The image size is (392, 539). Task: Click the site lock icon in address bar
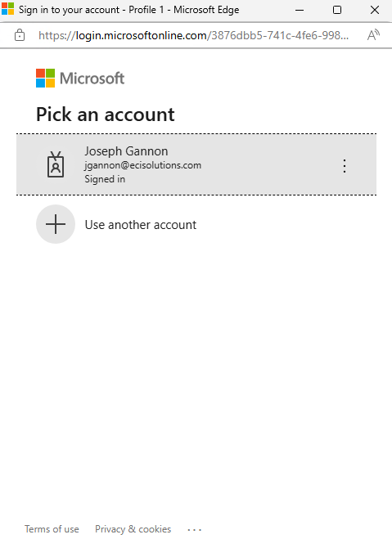click(20, 35)
